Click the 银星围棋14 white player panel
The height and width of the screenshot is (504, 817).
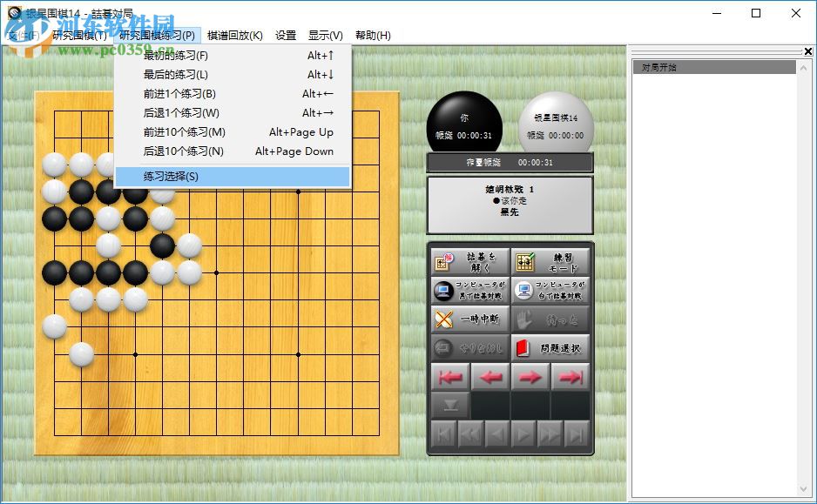(x=555, y=122)
